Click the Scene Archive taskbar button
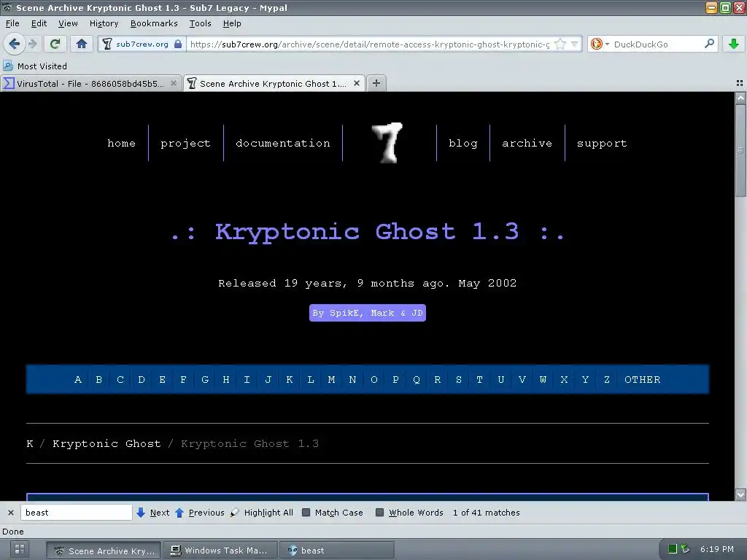This screenshot has height=560, width=747. [x=104, y=551]
